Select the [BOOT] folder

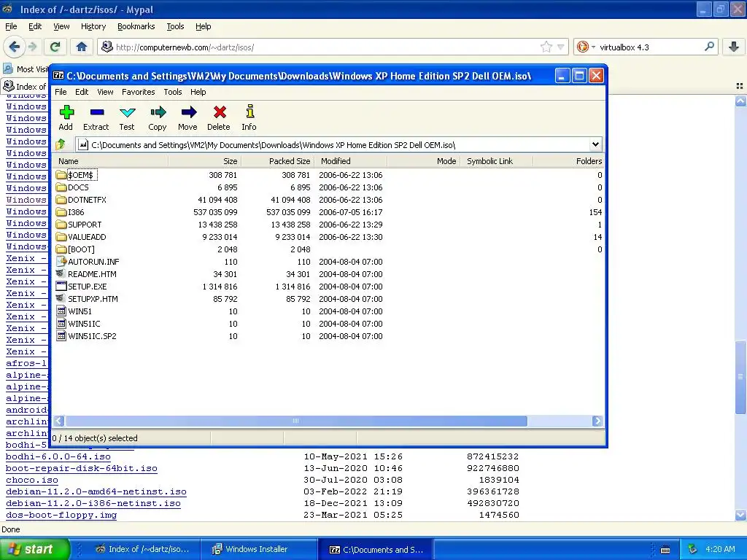(81, 249)
